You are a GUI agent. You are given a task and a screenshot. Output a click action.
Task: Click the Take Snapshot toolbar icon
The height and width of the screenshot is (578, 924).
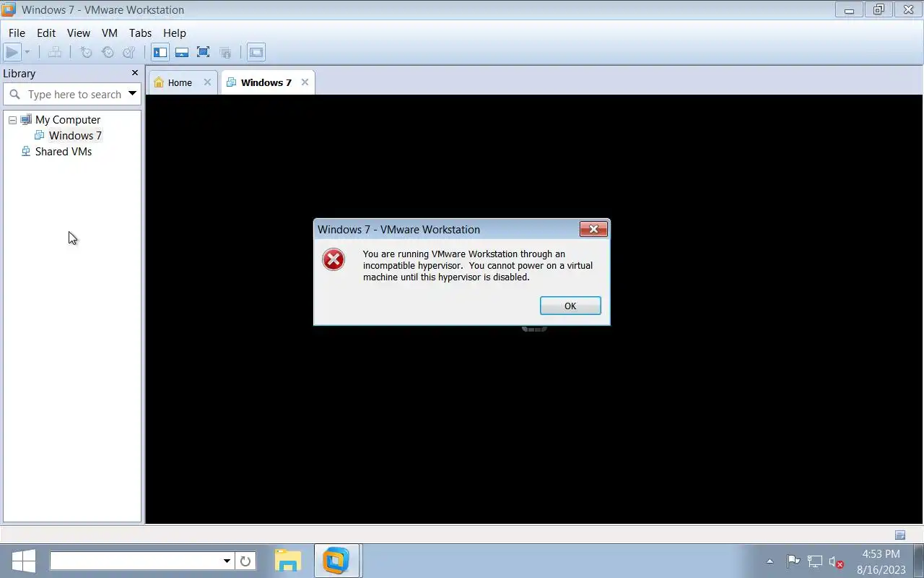(86, 52)
